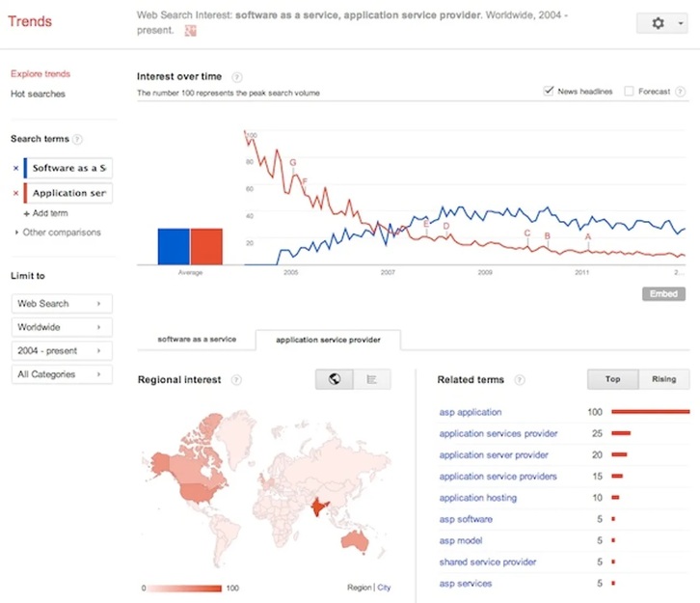Remove the Software as a Service term
Image resolution: width=700 pixels, height=603 pixels.
pyautogui.click(x=15, y=169)
